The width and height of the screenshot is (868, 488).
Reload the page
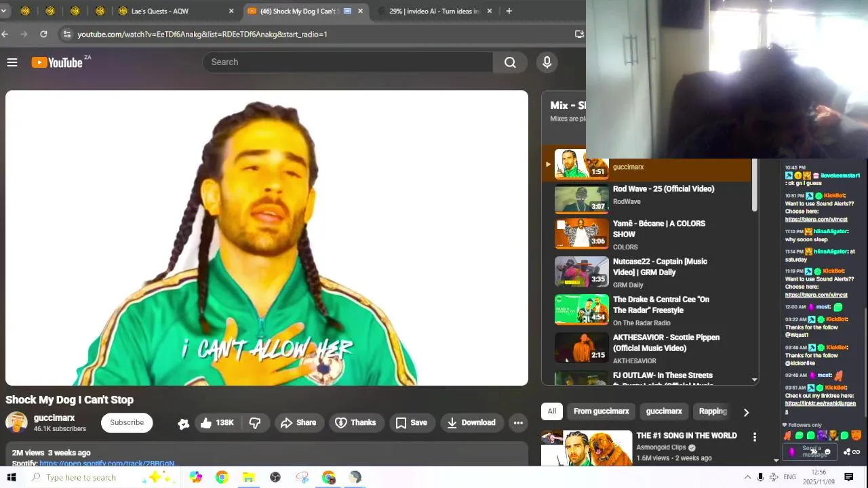(x=43, y=34)
